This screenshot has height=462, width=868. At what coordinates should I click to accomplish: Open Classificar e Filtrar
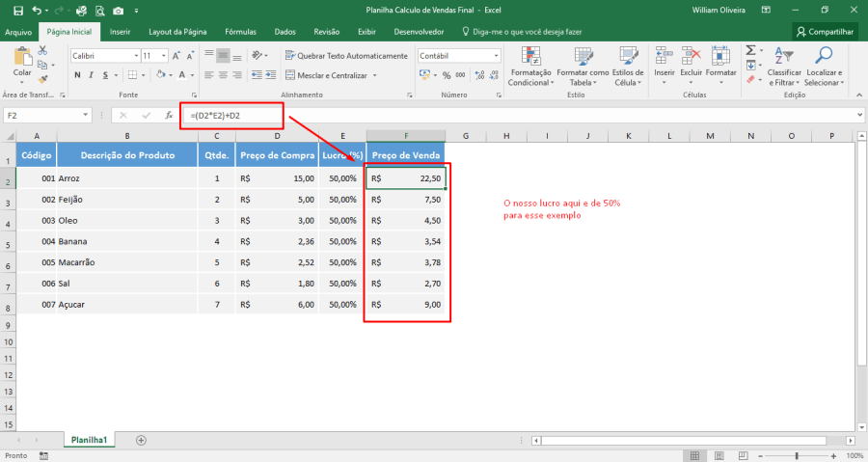point(784,67)
